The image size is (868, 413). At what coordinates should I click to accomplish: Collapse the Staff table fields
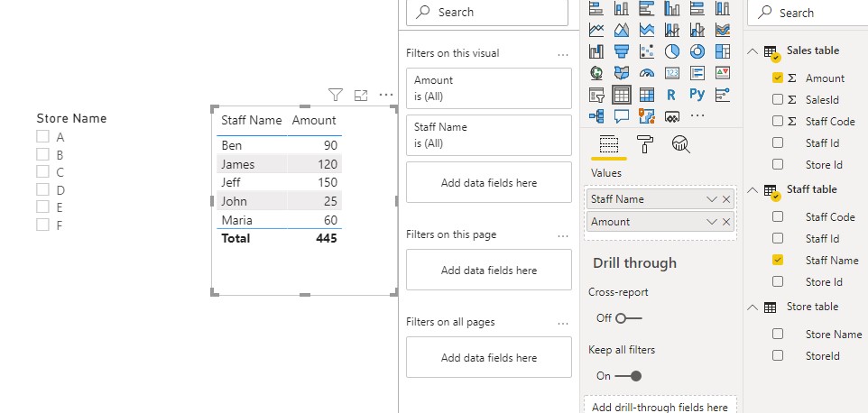click(753, 189)
